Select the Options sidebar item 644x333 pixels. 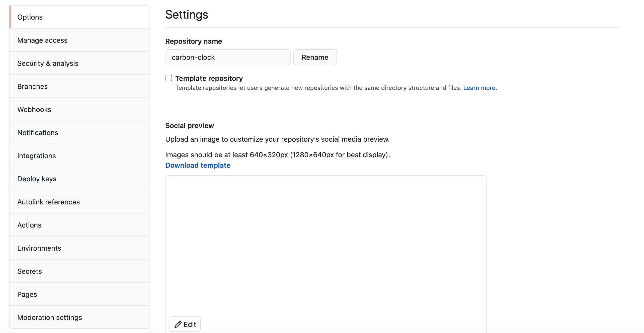coord(30,17)
